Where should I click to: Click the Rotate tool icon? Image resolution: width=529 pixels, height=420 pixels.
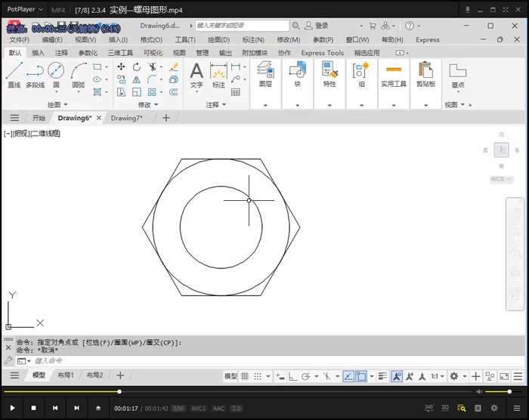137,66
